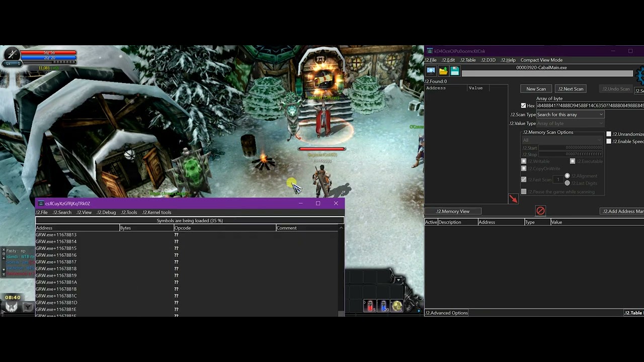The height and width of the screenshot is (362, 644).
Task: Click the Advanced Options button
Action: pyautogui.click(x=447, y=313)
